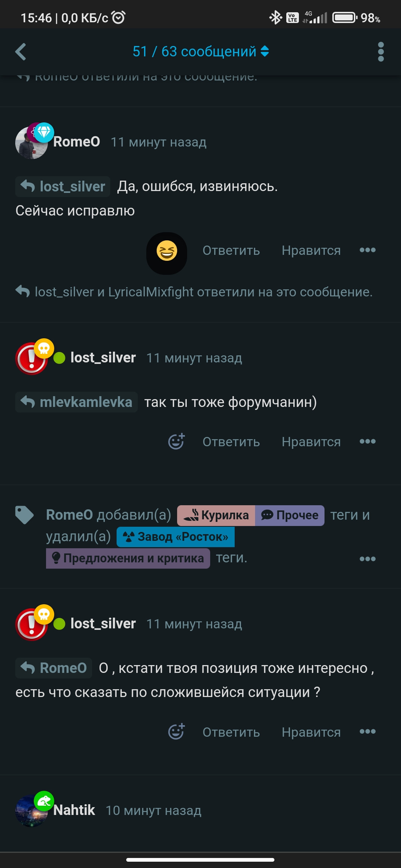
Task: Select the Прочее tag
Action: (x=290, y=515)
